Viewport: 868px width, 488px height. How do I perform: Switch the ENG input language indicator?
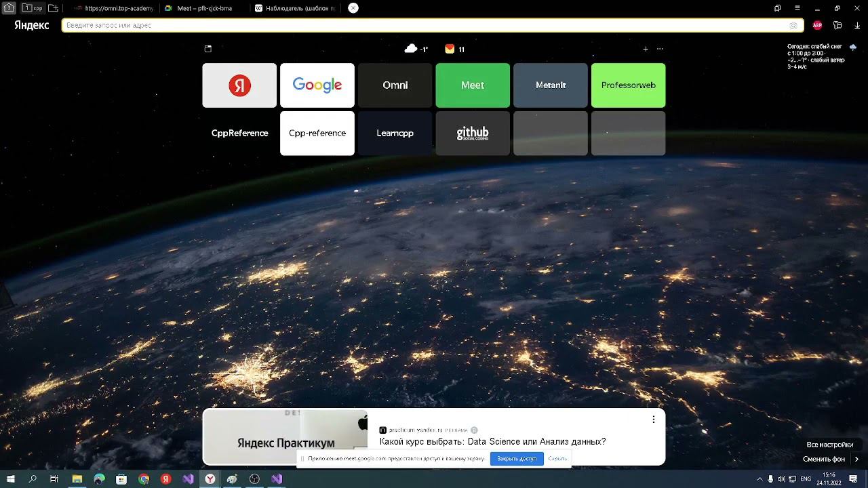tap(806, 479)
